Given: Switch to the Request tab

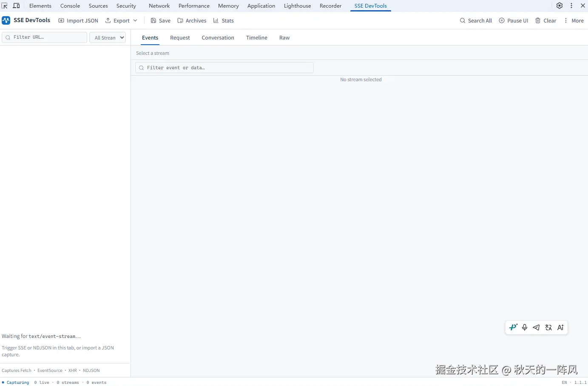Looking at the screenshot, I should (x=180, y=38).
